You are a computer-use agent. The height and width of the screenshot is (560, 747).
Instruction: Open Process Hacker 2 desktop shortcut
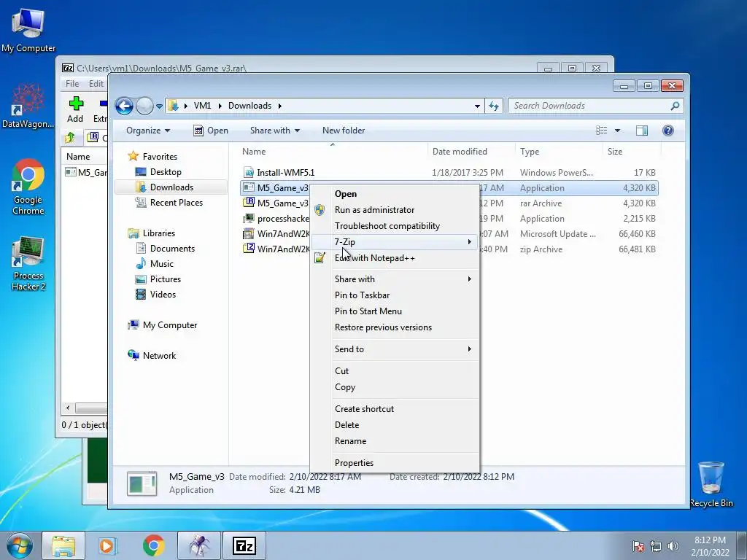pyautogui.click(x=28, y=263)
